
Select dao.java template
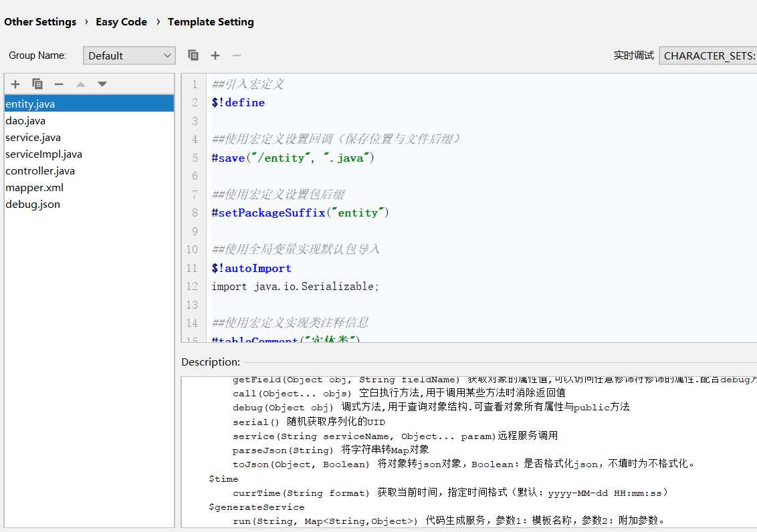pos(90,120)
